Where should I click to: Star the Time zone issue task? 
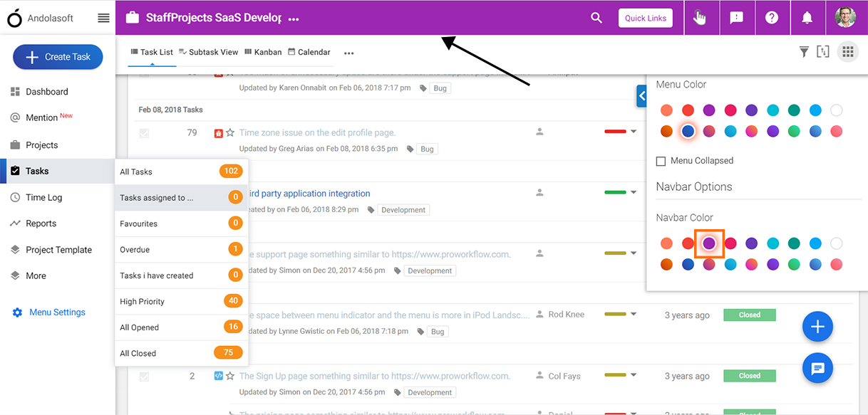pos(230,132)
